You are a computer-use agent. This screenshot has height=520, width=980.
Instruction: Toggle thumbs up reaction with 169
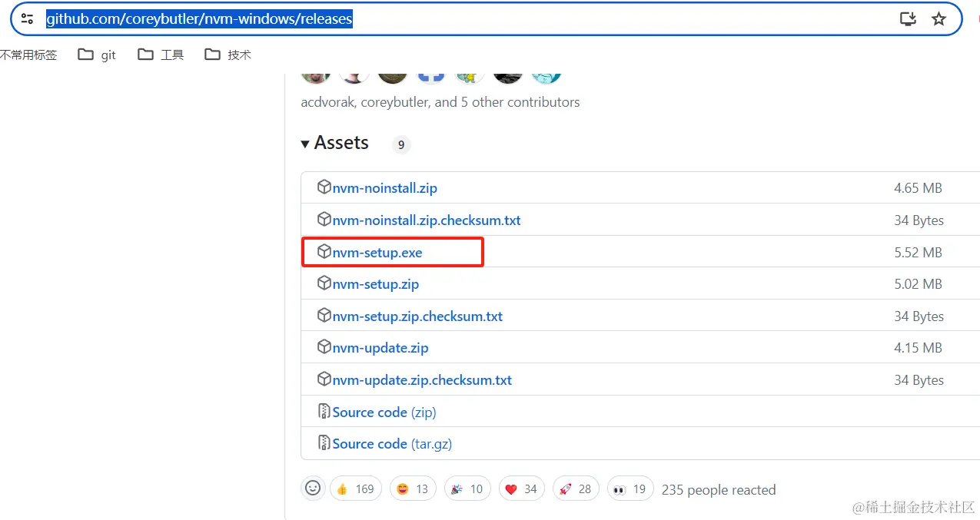(x=356, y=489)
